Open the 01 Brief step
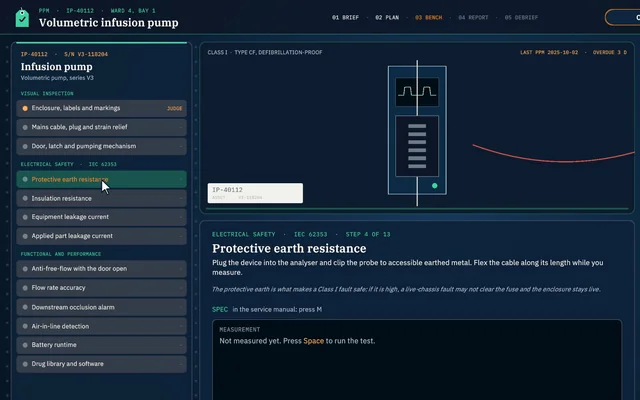Viewport: 640px width, 400px height. [345, 18]
